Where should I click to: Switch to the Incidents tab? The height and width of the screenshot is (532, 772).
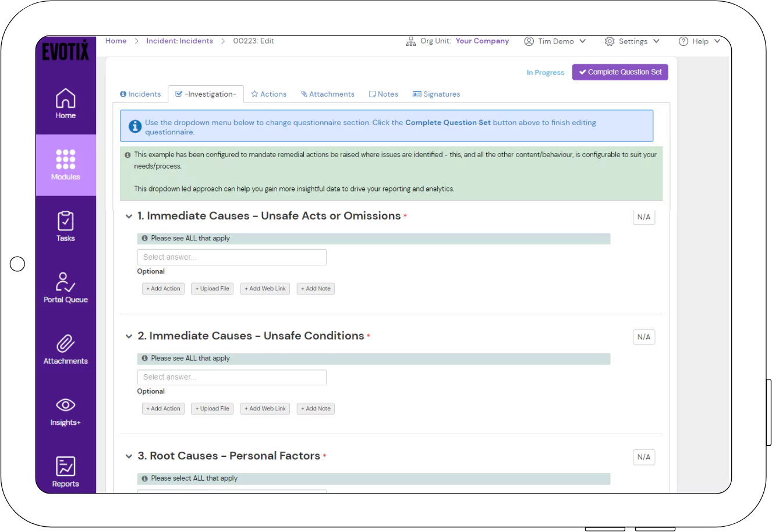tap(140, 94)
